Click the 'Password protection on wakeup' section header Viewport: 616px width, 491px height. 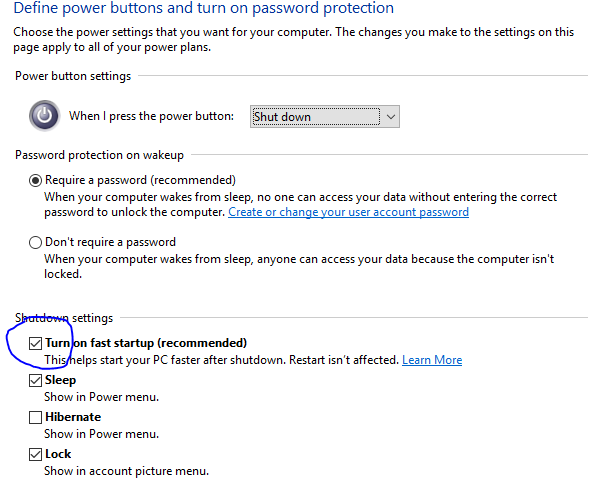click(x=99, y=155)
